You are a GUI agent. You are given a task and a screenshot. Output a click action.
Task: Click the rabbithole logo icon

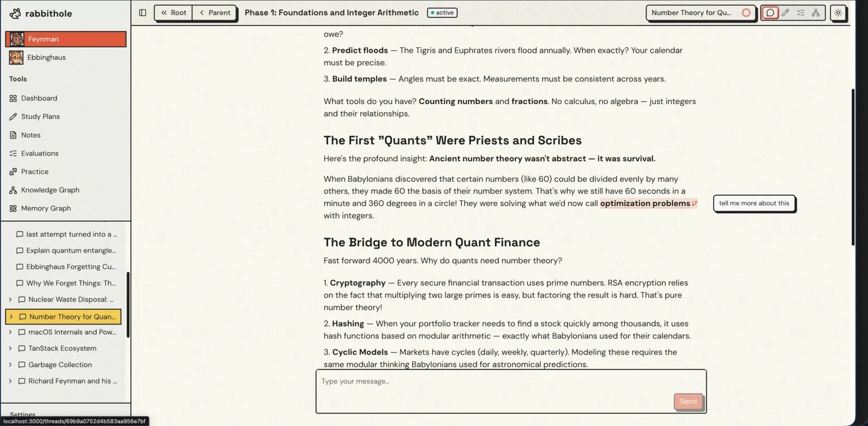(x=15, y=14)
